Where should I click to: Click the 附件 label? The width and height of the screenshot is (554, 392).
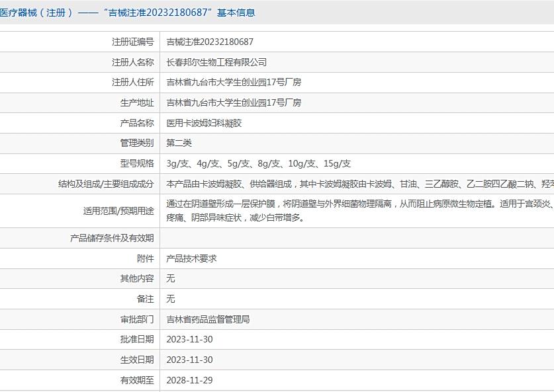tap(146, 258)
